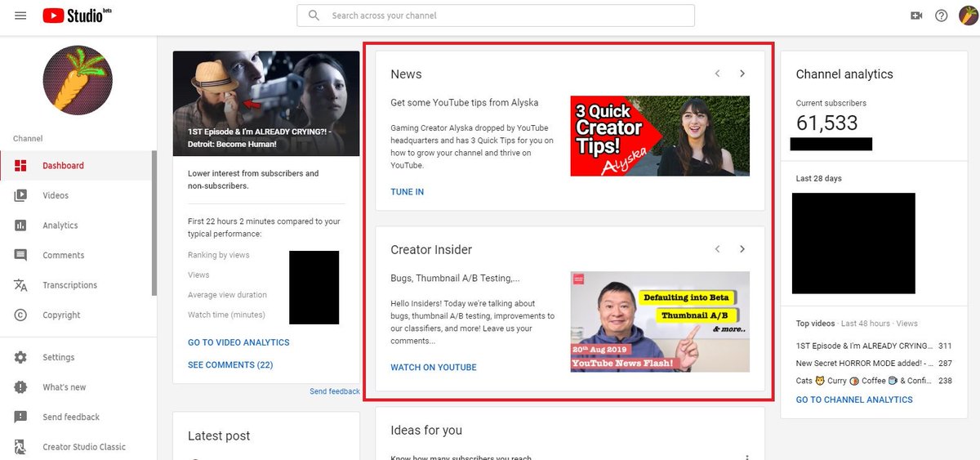This screenshot has height=460, width=980.
Task: Open the Copyright section
Action: pyautogui.click(x=76, y=315)
